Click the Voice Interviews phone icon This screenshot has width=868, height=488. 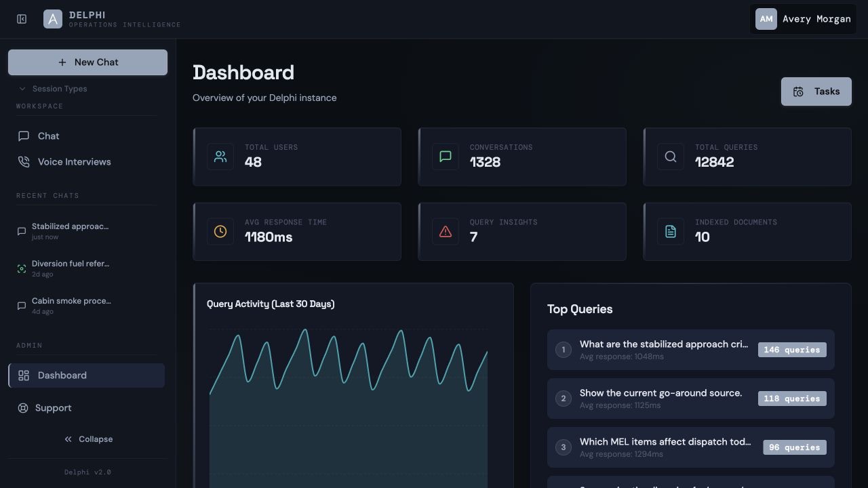tap(24, 162)
